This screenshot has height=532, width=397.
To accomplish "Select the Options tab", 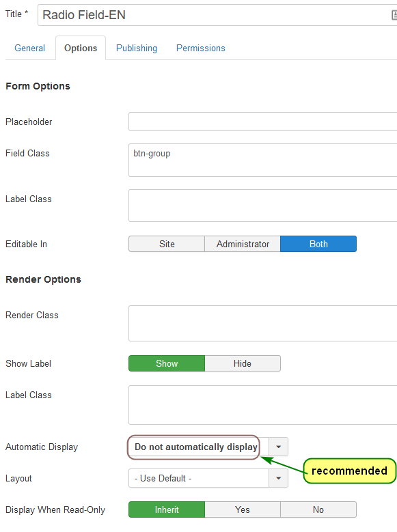I will (x=81, y=48).
